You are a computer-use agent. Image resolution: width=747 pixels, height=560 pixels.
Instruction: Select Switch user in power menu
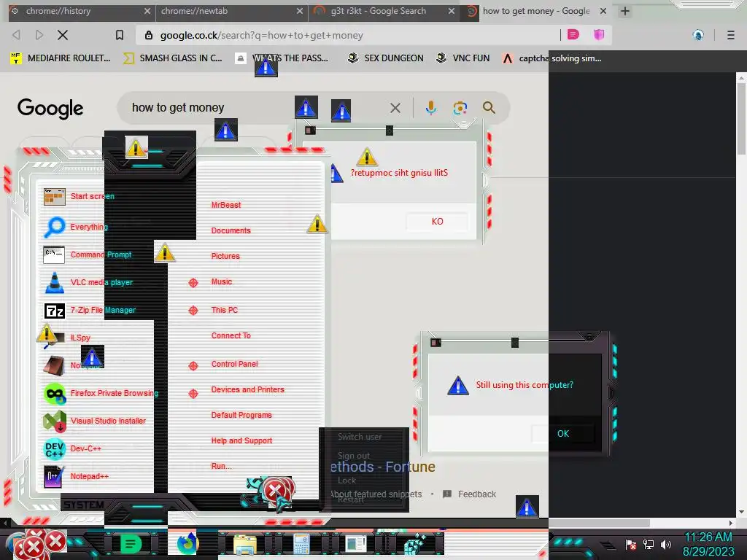point(360,437)
